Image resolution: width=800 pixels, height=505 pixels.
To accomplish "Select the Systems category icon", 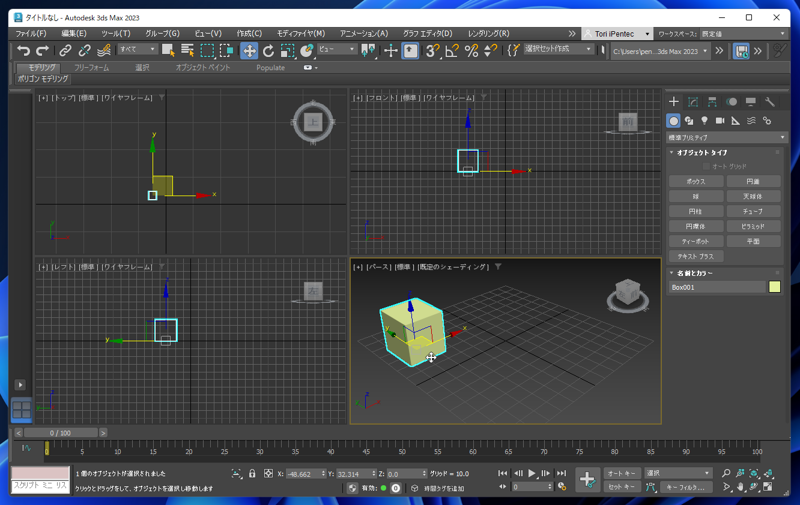I will tap(767, 121).
